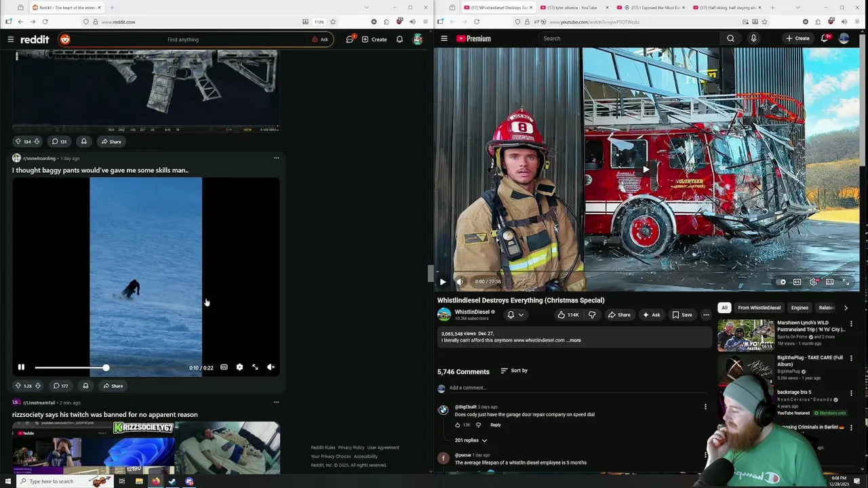868x488 pixels.
Task: Expand the 201 replies under BigEbuilt comment
Action: click(471, 441)
